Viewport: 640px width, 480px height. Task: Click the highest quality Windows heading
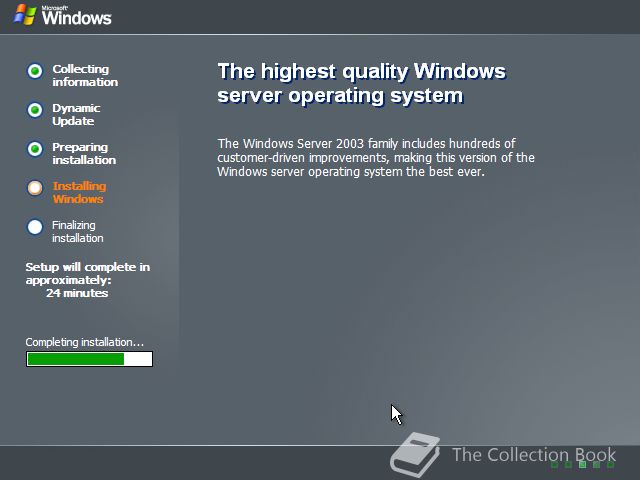(362, 83)
